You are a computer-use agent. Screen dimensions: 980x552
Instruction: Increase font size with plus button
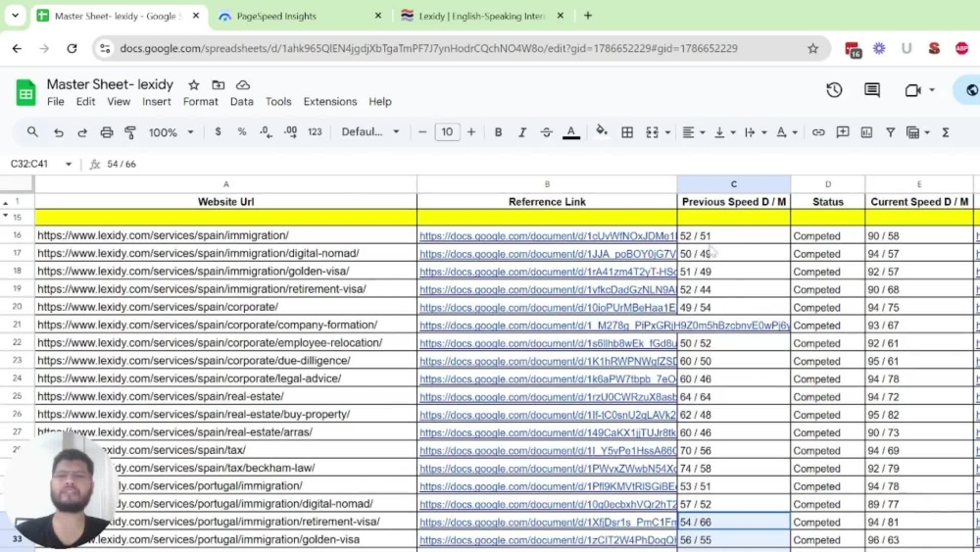click(471, 132)
